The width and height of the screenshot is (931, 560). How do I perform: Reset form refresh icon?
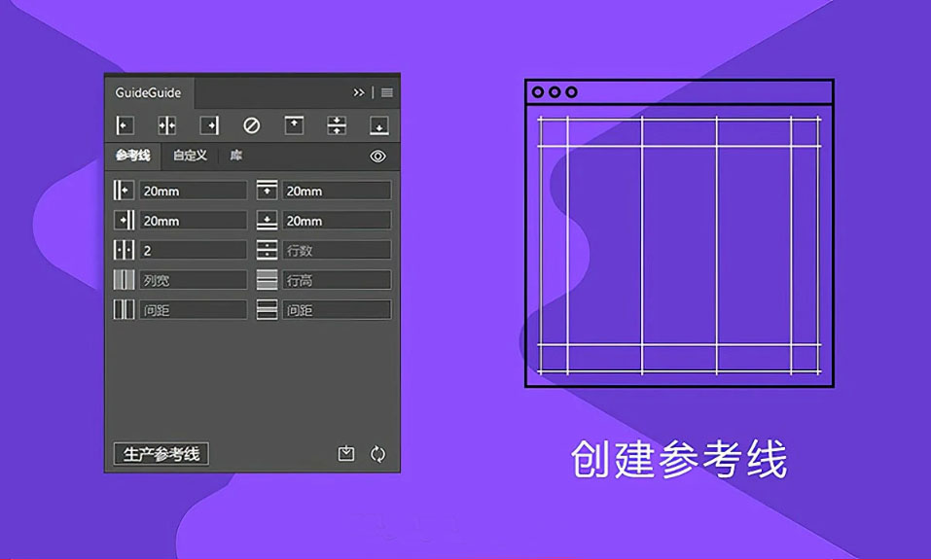[x=377, y=454]
